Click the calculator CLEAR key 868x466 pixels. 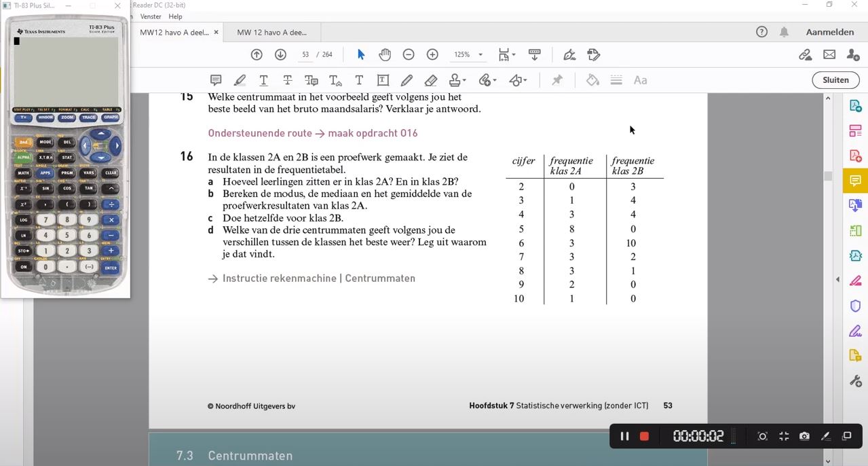(111, 173)
